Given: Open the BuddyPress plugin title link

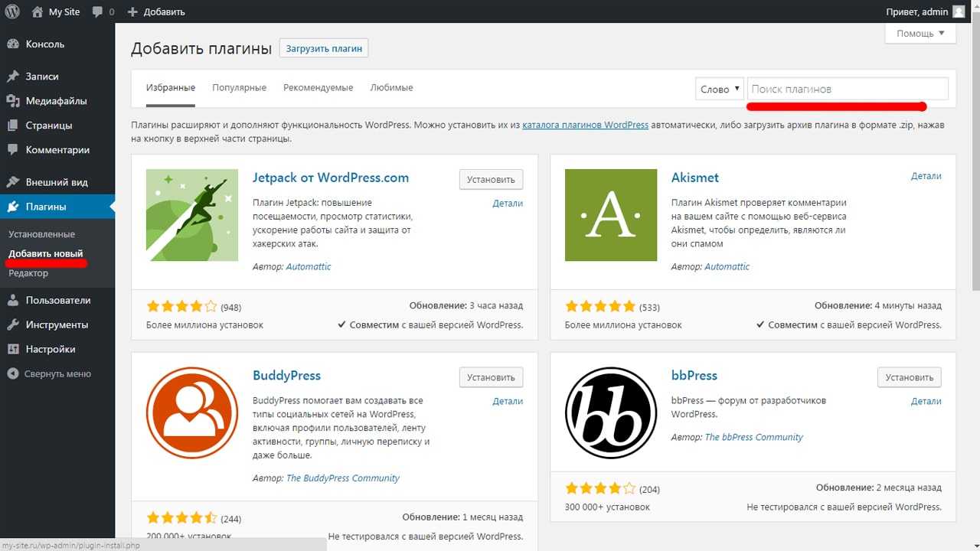Looking at the screenshot, I should coord(286,376).
